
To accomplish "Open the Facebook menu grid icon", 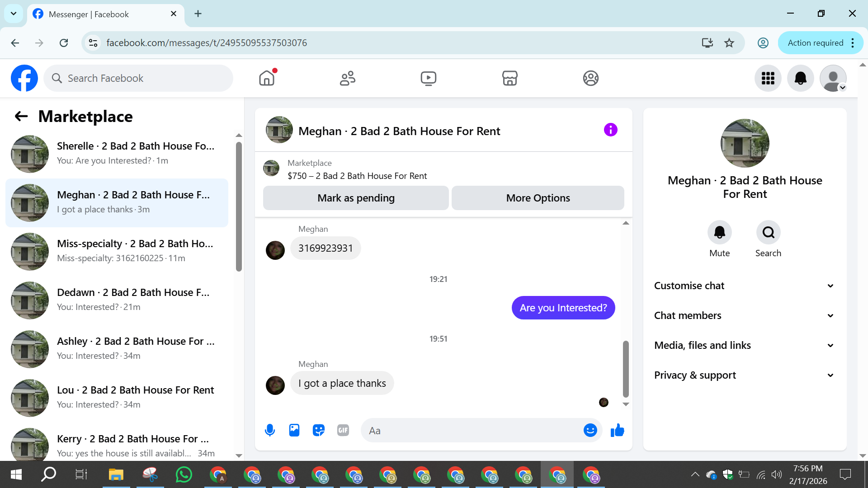I will [768, 78].
